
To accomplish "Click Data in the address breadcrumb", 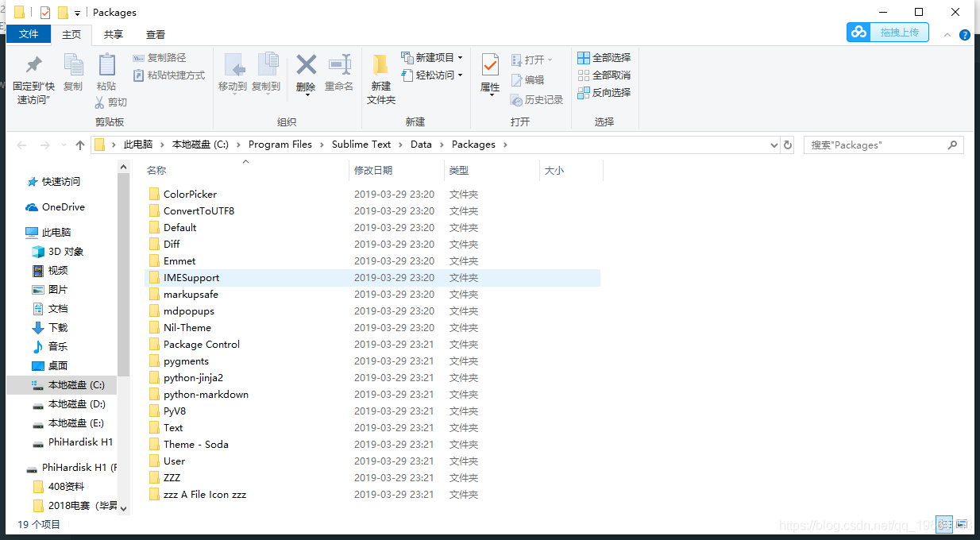I will [421, 145].
